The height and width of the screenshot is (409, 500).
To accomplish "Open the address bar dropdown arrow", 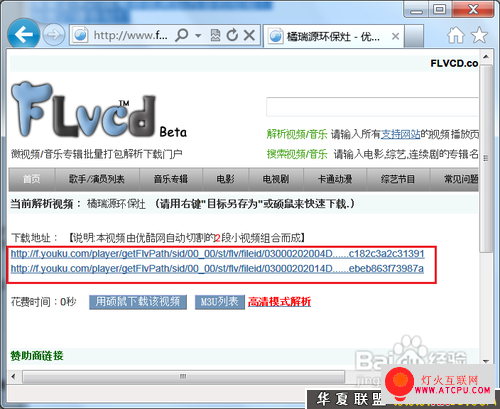I will pyautogui.click(x=198, y=35).
